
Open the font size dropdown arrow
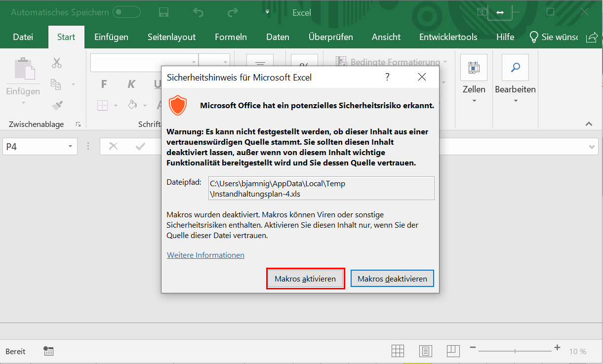pos(226,62)
